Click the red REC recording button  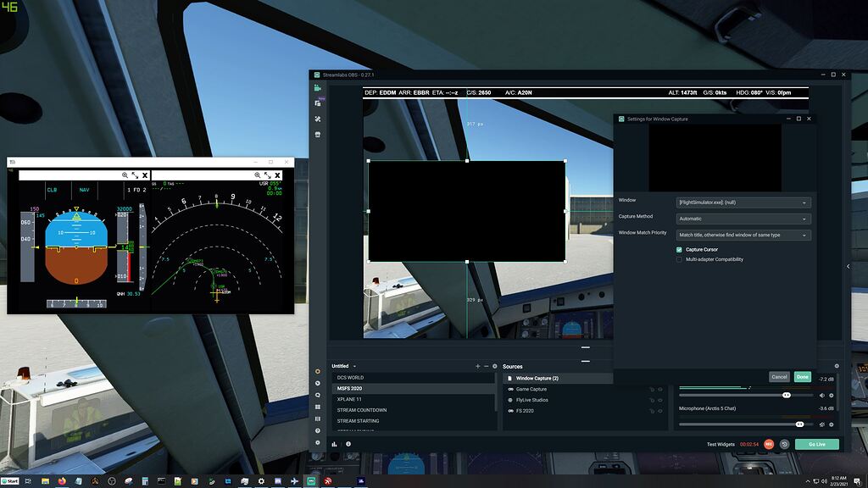[769, 444]
